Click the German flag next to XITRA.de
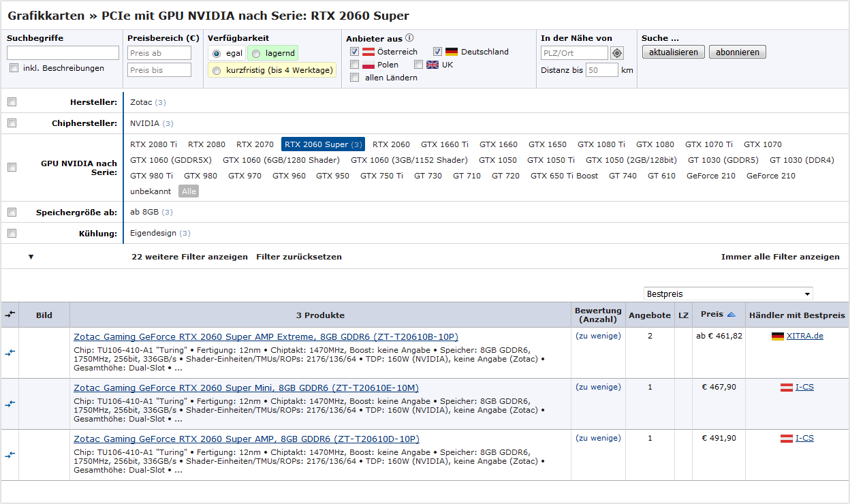Screen dimensions: 850x504 (778, 336)
